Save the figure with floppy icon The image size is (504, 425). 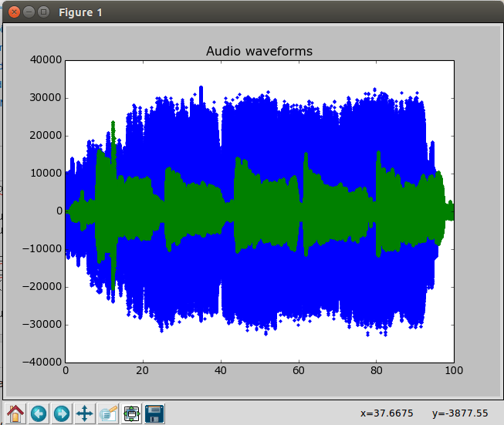coord(154,413)
